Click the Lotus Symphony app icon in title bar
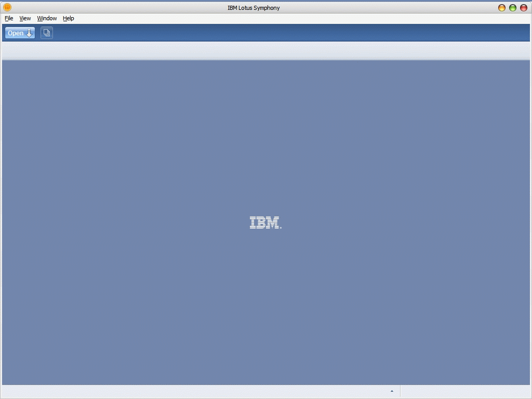532x399 pixels. [x=7, y=7]
